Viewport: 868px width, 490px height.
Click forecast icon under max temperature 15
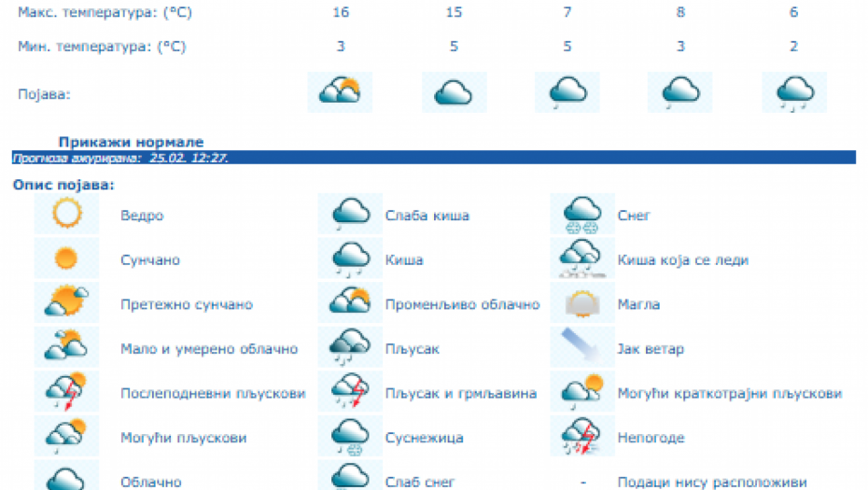click(x=454, y=93)
